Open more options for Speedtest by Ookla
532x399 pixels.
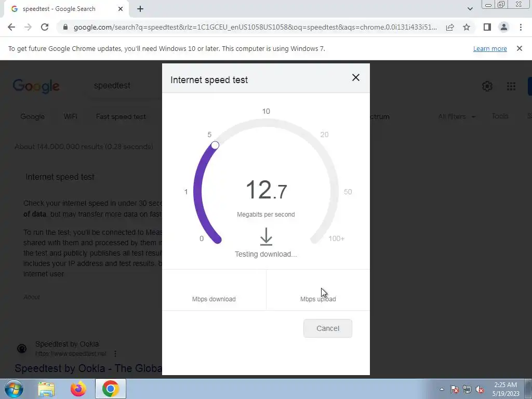click(x=115, y=353)
